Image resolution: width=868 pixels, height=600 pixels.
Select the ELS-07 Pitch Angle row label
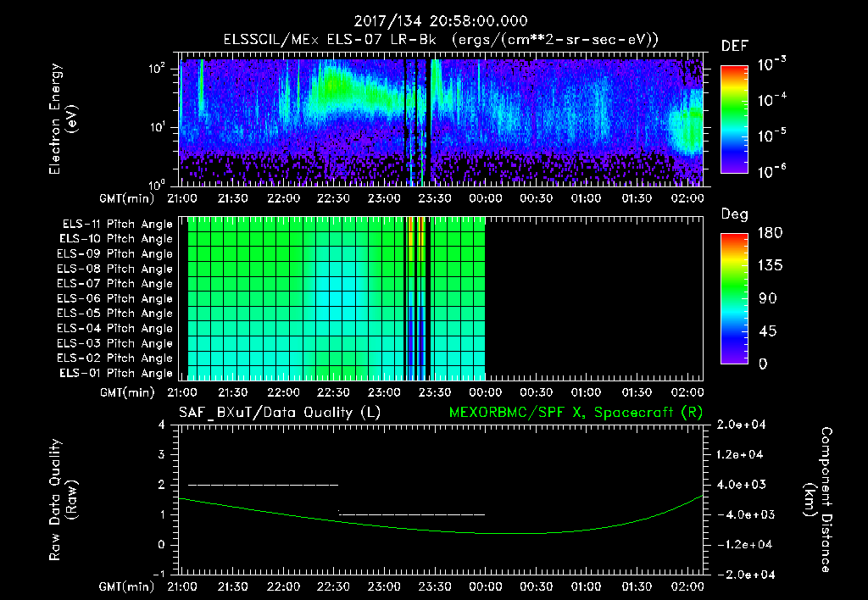(x=115, y=283)
